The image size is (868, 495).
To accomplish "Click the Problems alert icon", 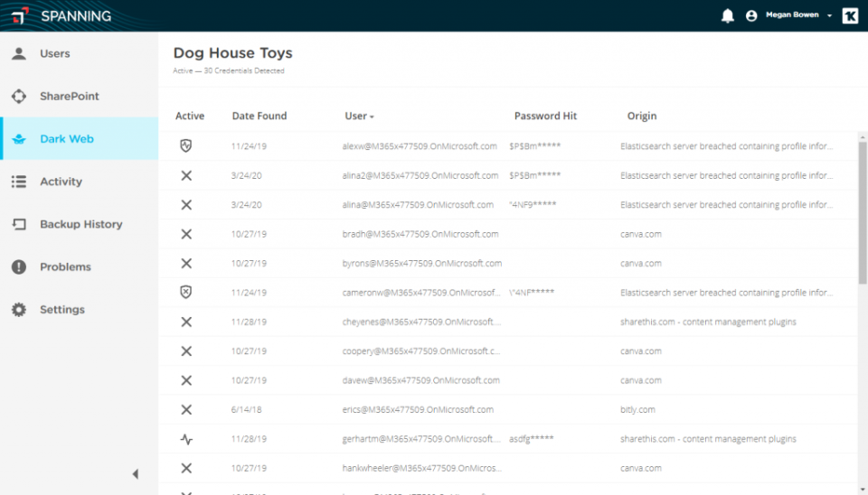I will point(19,266).
